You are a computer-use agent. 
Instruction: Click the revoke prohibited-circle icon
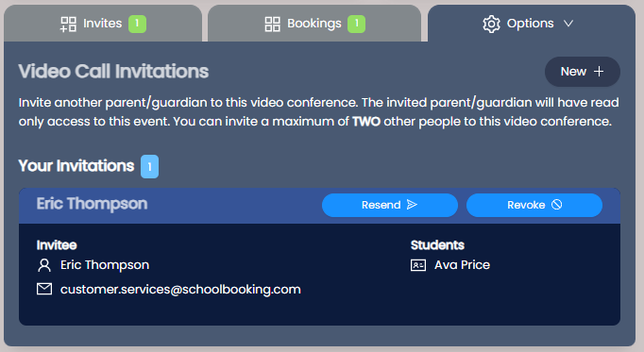click(556, 204)
